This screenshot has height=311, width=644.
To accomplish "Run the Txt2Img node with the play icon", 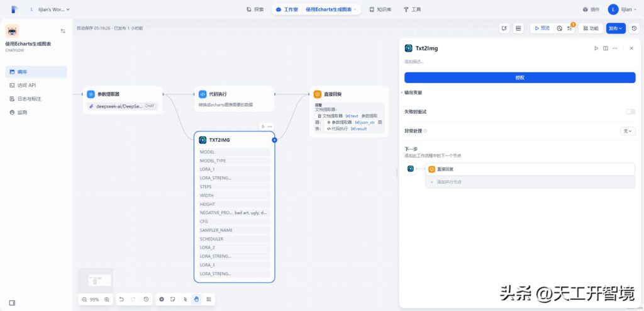I will click(x=596, y=48).
